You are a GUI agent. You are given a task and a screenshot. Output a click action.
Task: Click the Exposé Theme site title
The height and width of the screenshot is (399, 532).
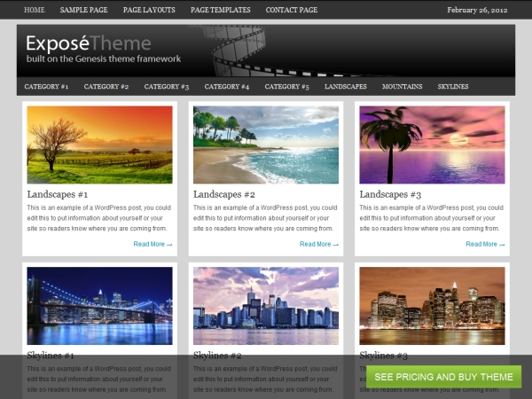pos(89,43)
